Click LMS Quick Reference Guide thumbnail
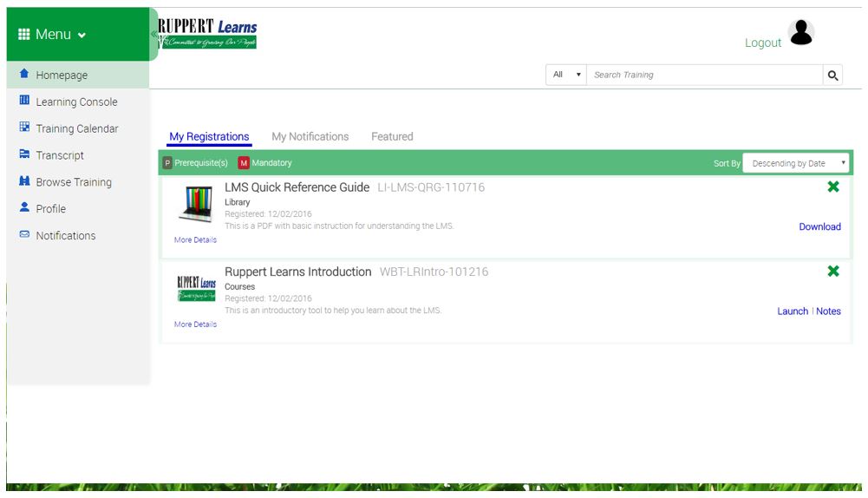The height and width of the screenshot is (498, 868). point(196,205)
